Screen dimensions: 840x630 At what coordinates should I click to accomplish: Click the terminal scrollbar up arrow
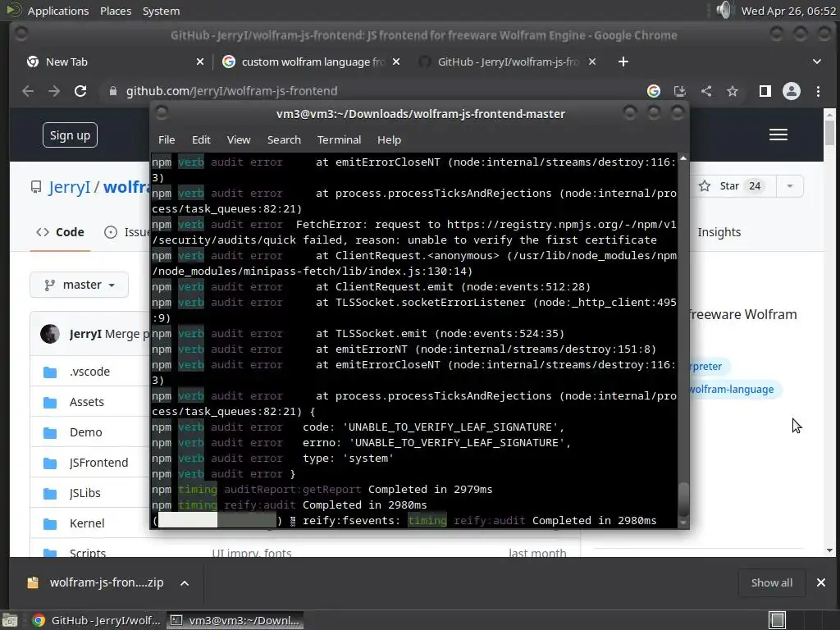pyautogui.click(x=683, y=158)
